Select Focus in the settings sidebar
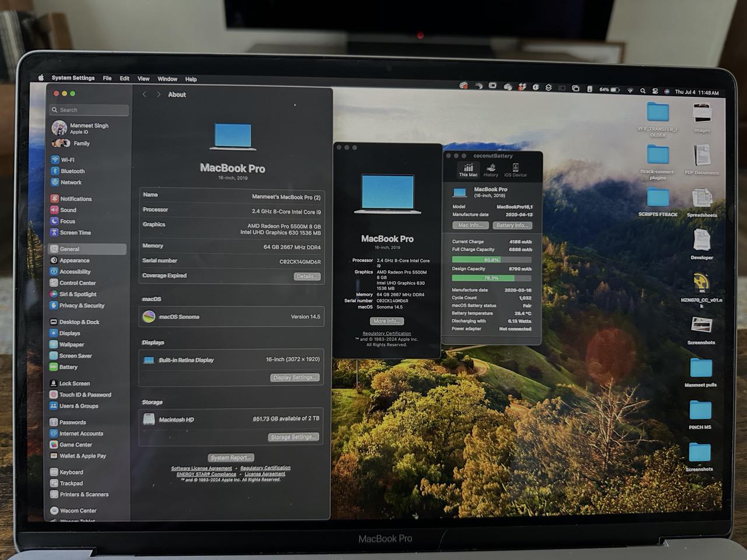The image size is (747, 560). (x=62, y=221)
